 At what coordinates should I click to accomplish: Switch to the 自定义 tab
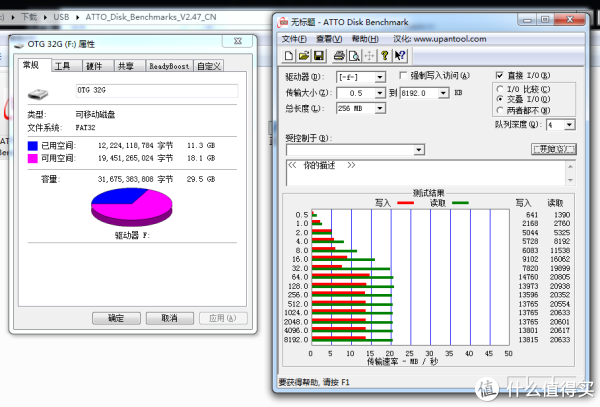click(209, 66)
